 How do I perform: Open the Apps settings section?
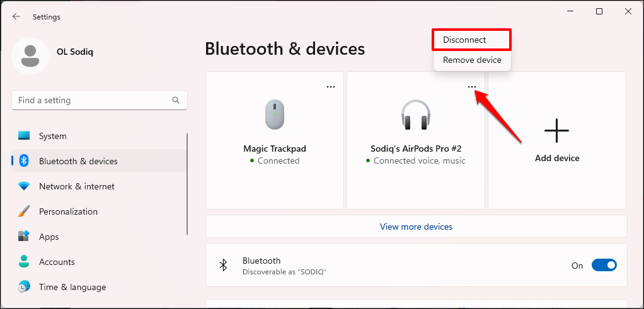tap(49, 237)
